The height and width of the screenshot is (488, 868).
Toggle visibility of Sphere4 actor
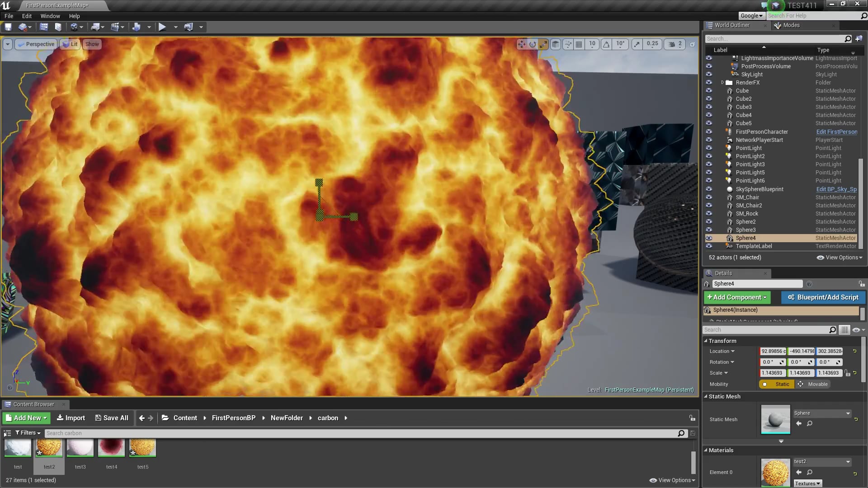point(709,238)
